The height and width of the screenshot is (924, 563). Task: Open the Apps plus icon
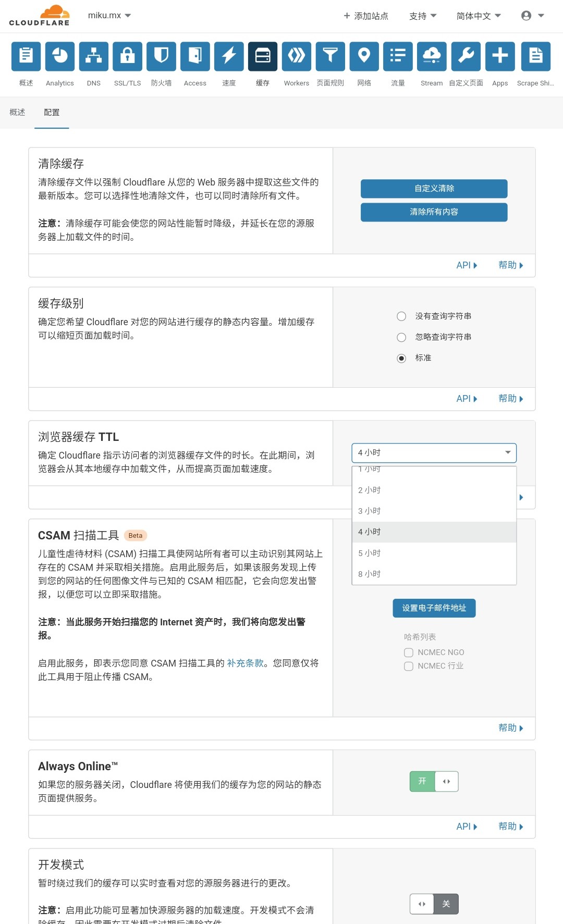click(x=500, y=56)
